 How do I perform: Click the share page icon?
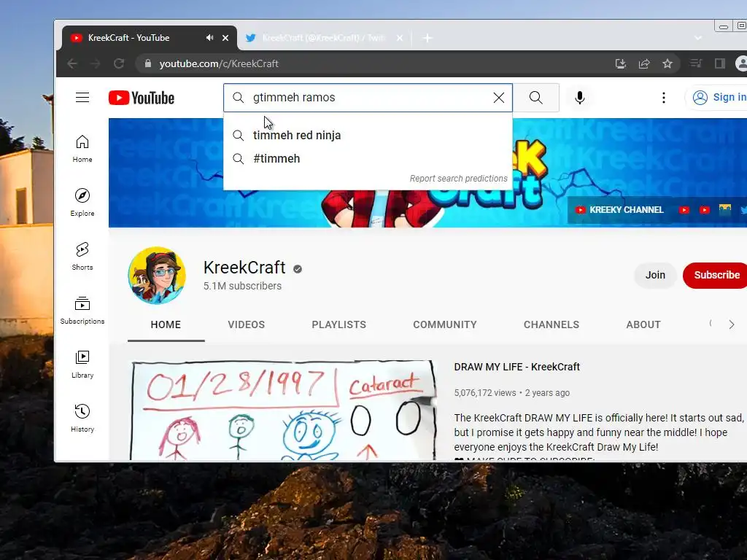point(644,63)
